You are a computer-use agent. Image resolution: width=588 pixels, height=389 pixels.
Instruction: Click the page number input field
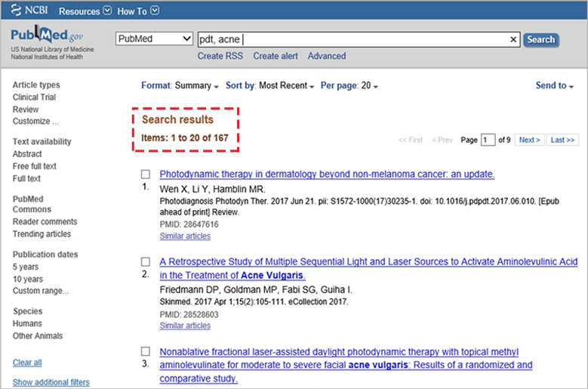(x=488, y=140)
